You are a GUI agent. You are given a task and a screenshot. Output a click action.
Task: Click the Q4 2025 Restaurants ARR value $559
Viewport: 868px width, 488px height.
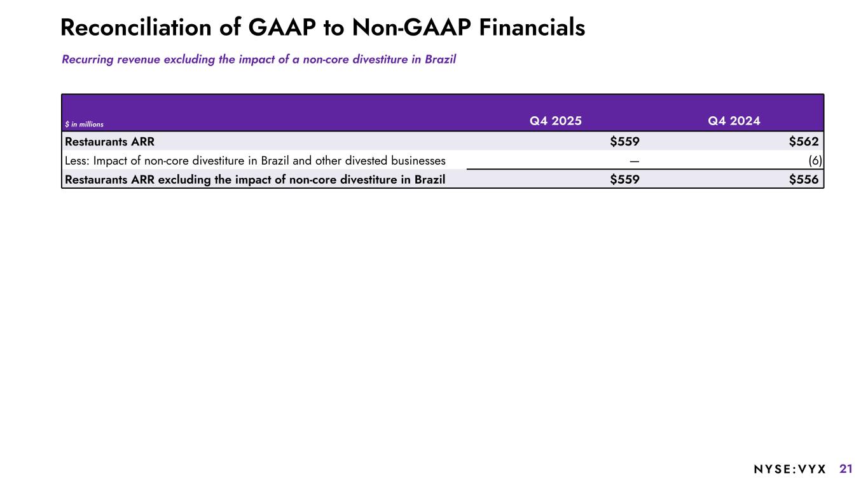624,142
